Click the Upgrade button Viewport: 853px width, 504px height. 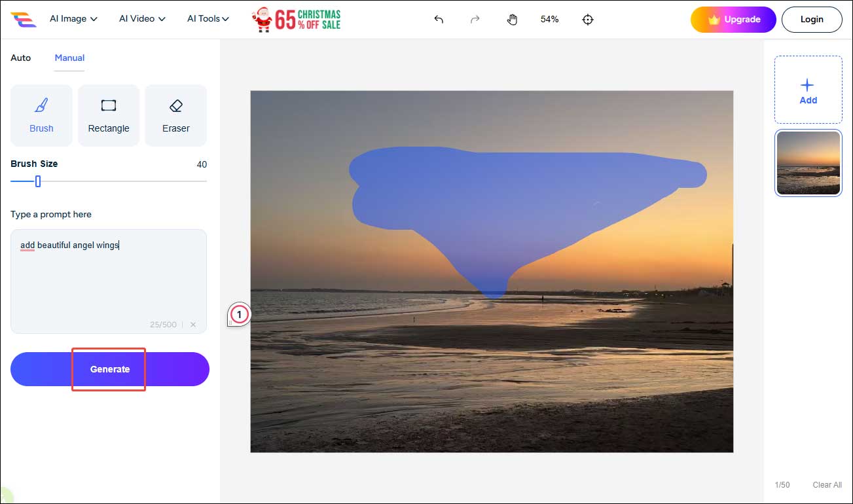[x=733, y=20]
